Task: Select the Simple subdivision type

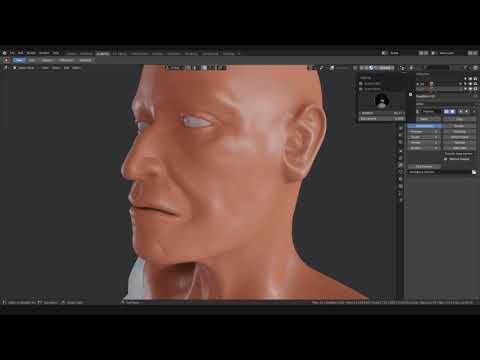Action: tap(459, 126)
